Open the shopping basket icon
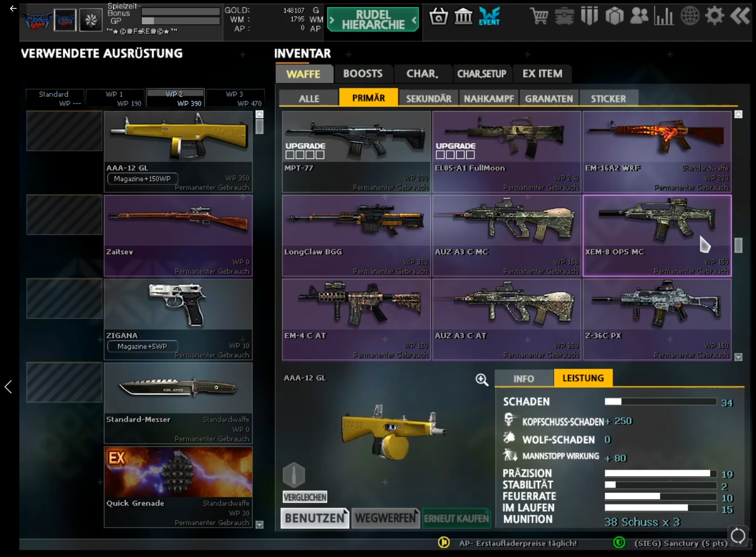 (438, 17)
